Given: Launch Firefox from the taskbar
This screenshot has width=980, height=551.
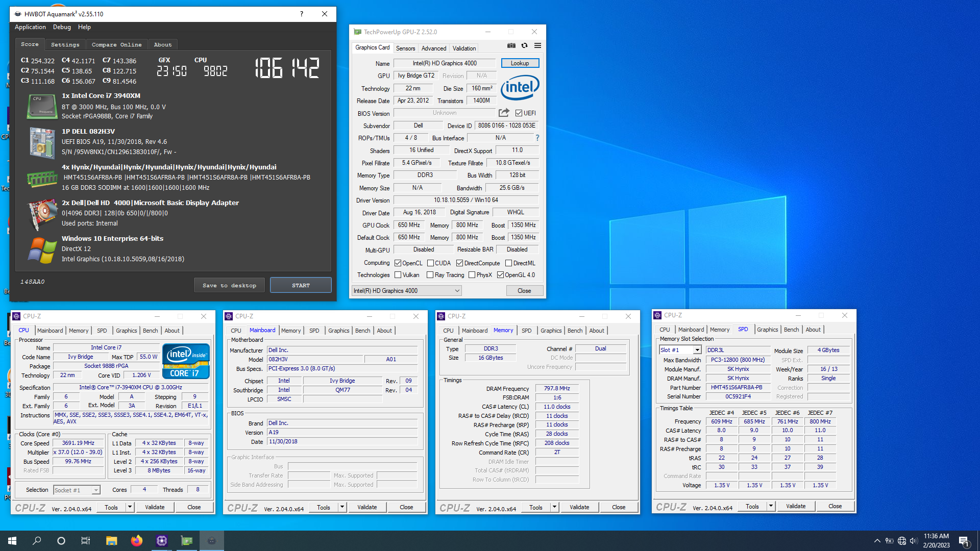Looking at the screenshot, I should pyautogui.click(x=136, y=541).
